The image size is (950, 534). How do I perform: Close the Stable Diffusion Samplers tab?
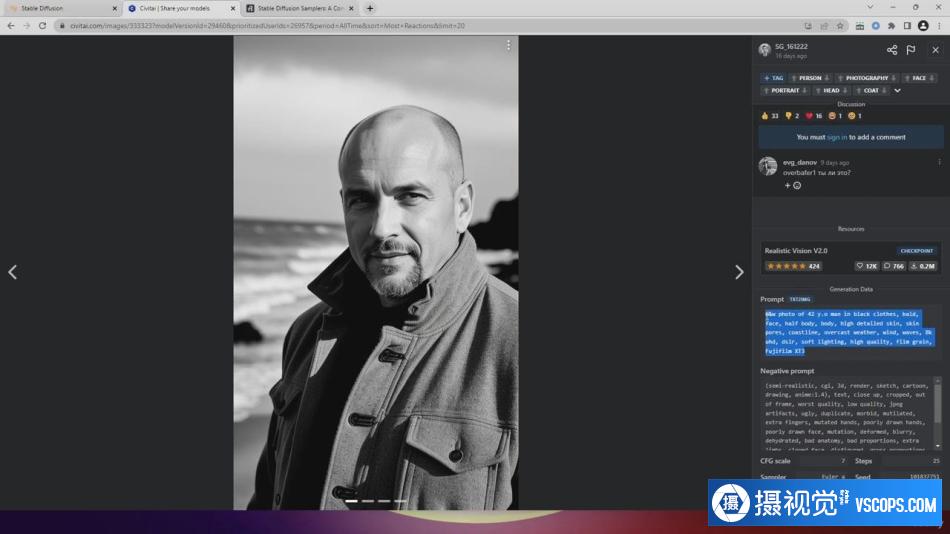tap(351, 8)
